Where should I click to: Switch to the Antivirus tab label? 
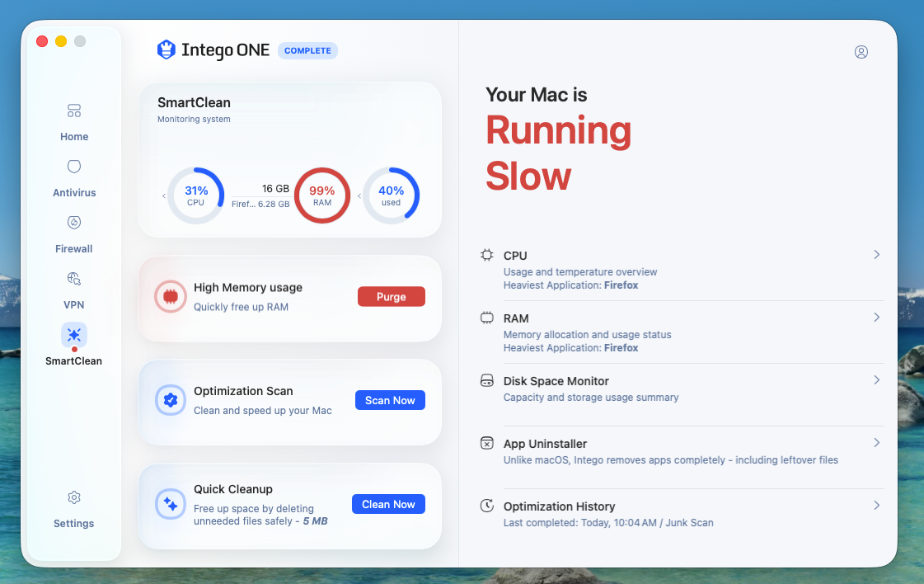pyautogui.click(x=74, y=192)
